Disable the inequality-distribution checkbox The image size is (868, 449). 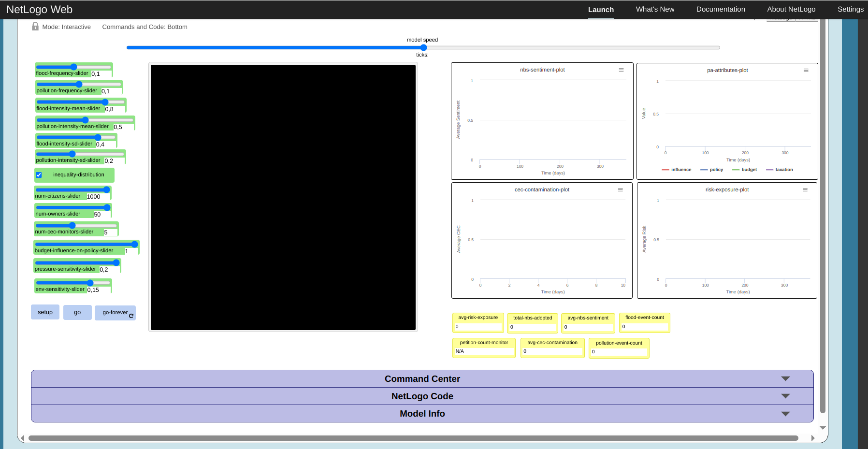click(39, 175)
